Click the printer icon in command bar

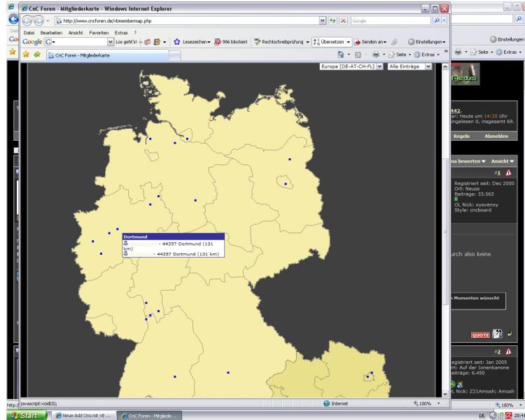pyautogui.click(x=377, y=52)
